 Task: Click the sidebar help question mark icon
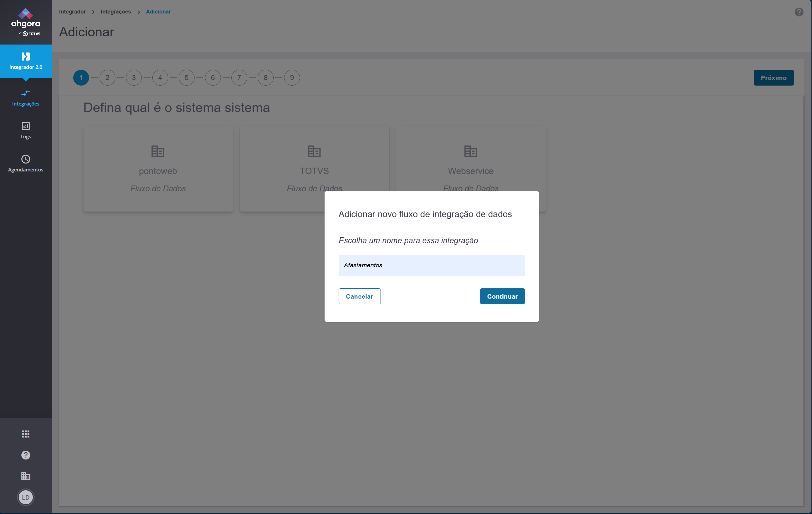(x=25, y=455)
